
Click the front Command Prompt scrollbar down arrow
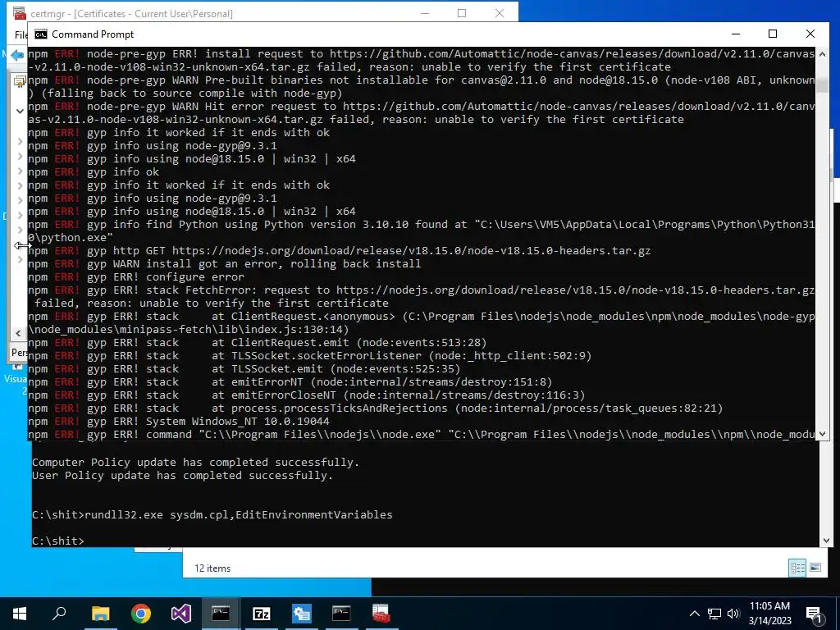point(822,434)
